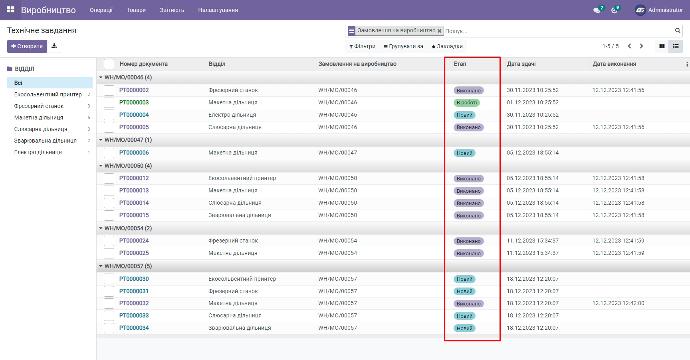
Task: Remove the Замовлення на виробництво search facet
Action: [439, 31]
